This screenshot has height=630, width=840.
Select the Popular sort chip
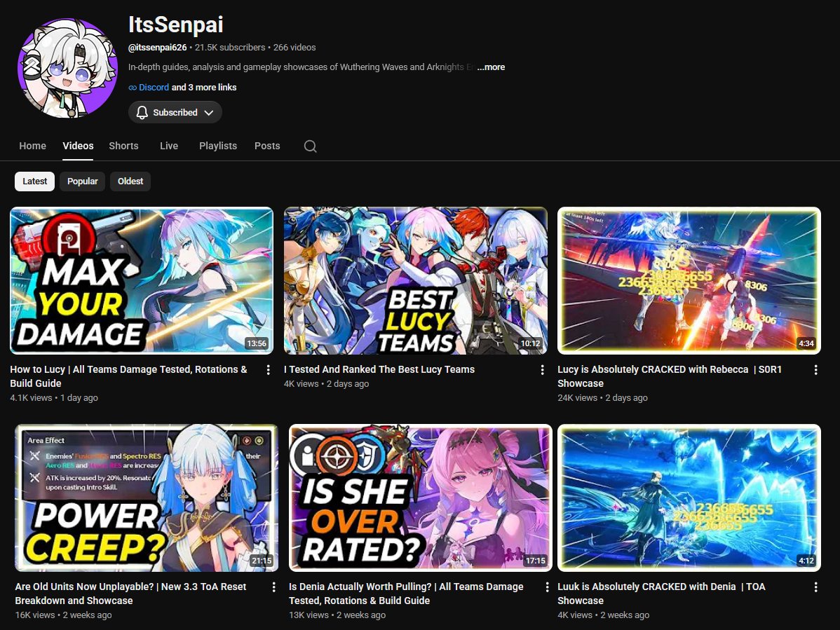point(83,182)
